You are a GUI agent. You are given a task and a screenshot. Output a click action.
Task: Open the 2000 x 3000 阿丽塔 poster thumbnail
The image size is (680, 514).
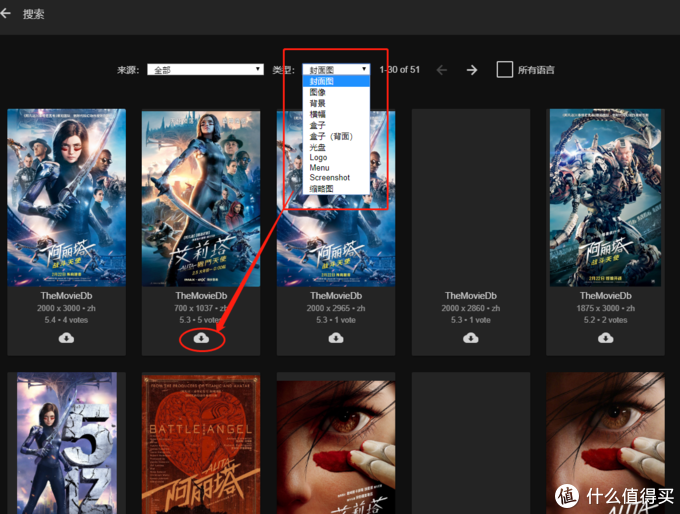(66, 197)
